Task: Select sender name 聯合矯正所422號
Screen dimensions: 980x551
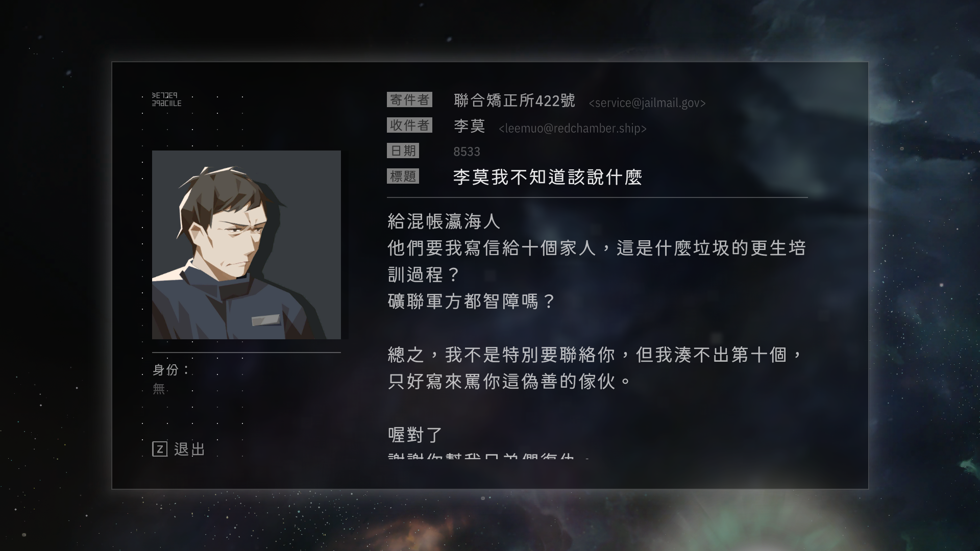Action: pos(514,101)
